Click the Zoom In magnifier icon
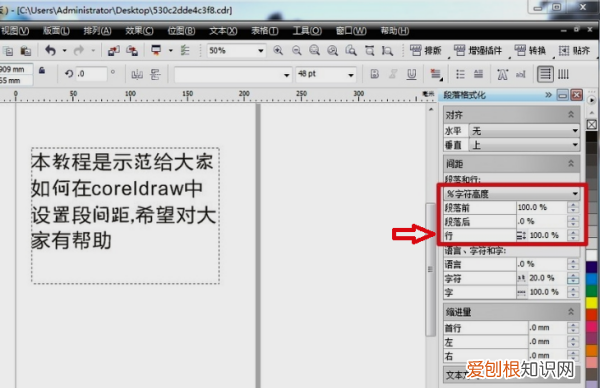This screenshot has height=388, width=600. (x=278, y=51)
